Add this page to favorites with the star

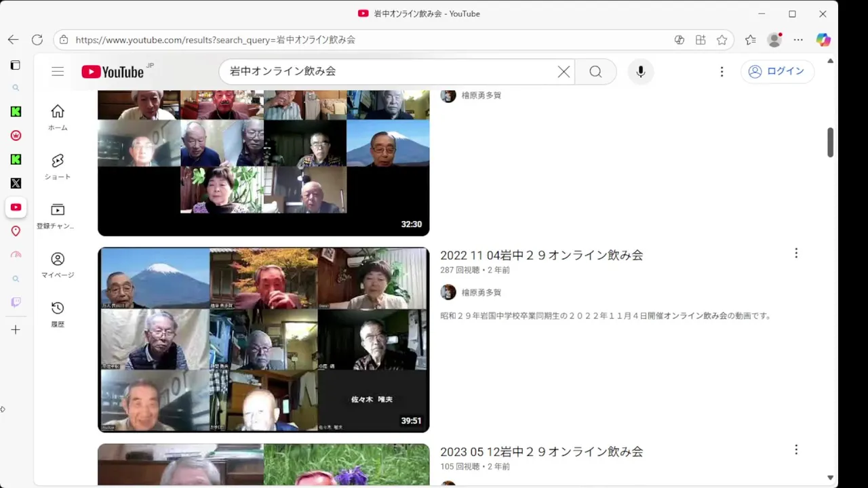(x=722, y=40)
